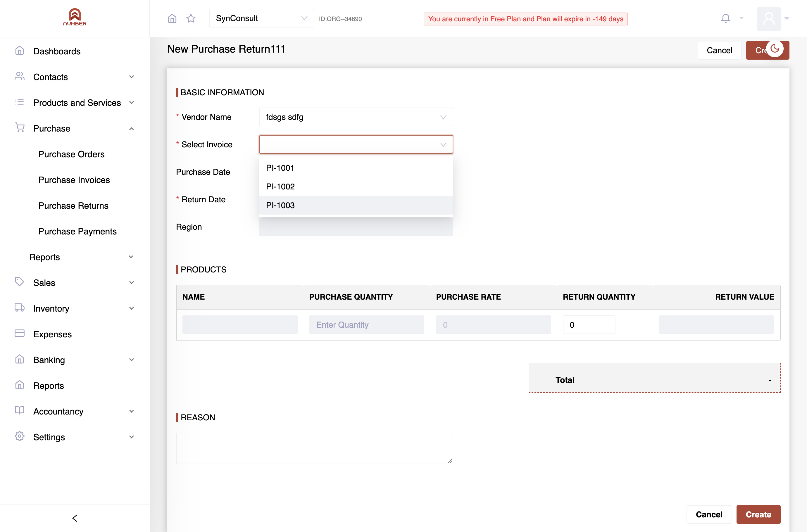Expand the Sales menu chevron
This screenshot has width=807, height=532.
click(131, 283)
